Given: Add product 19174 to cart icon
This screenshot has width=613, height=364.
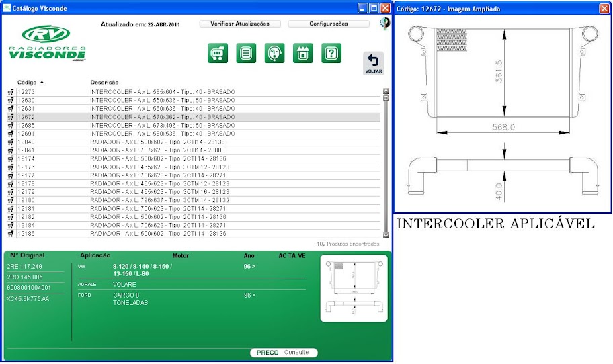Looking at the screenshot, I should (11, 159).
